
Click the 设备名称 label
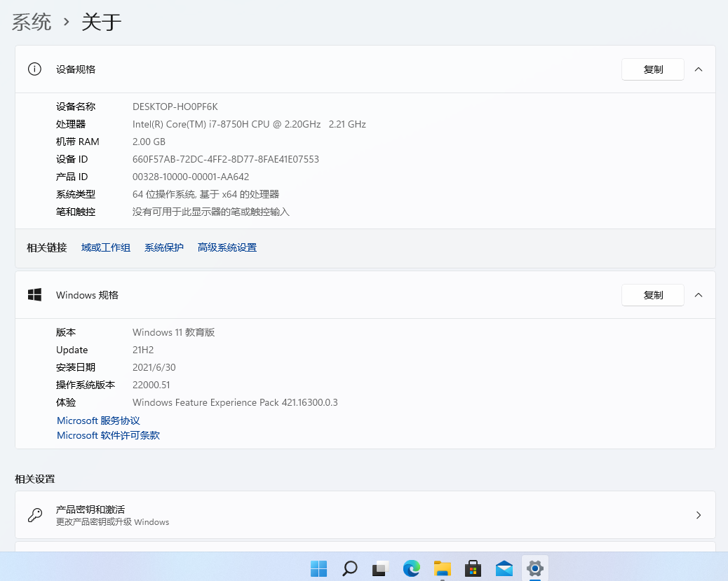pos(76,107)
